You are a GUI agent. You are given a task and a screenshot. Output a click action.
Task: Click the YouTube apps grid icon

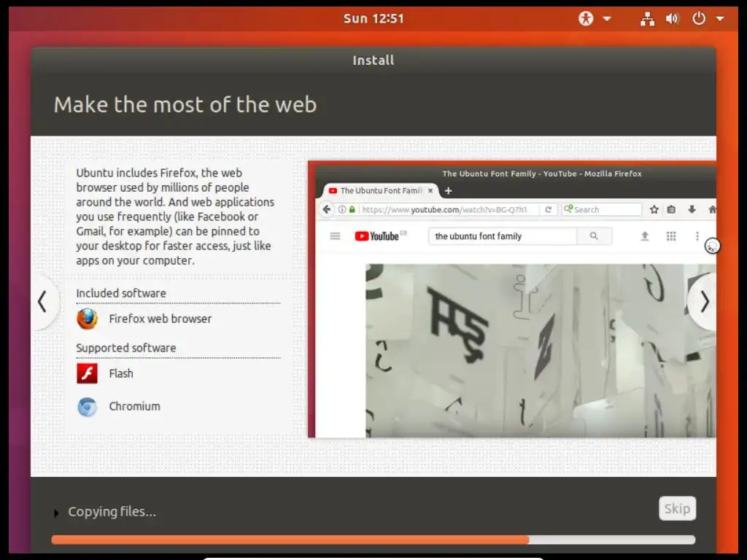[x=671, y=236]
